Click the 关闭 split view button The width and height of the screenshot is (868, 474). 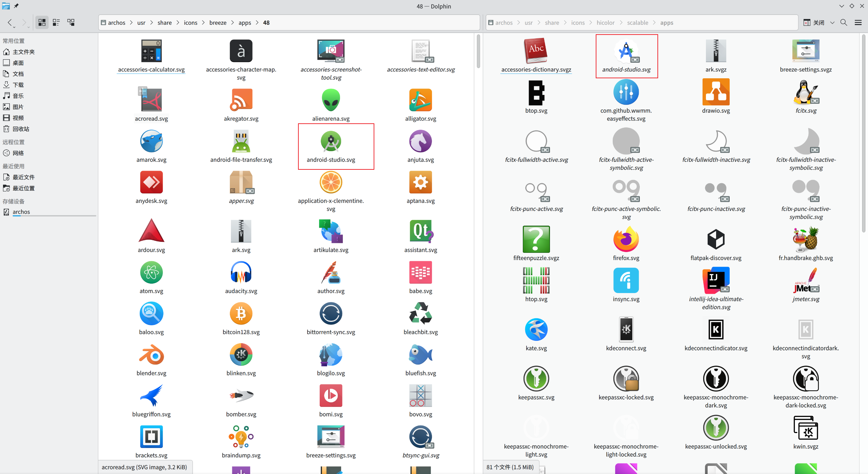pos(814,23)
